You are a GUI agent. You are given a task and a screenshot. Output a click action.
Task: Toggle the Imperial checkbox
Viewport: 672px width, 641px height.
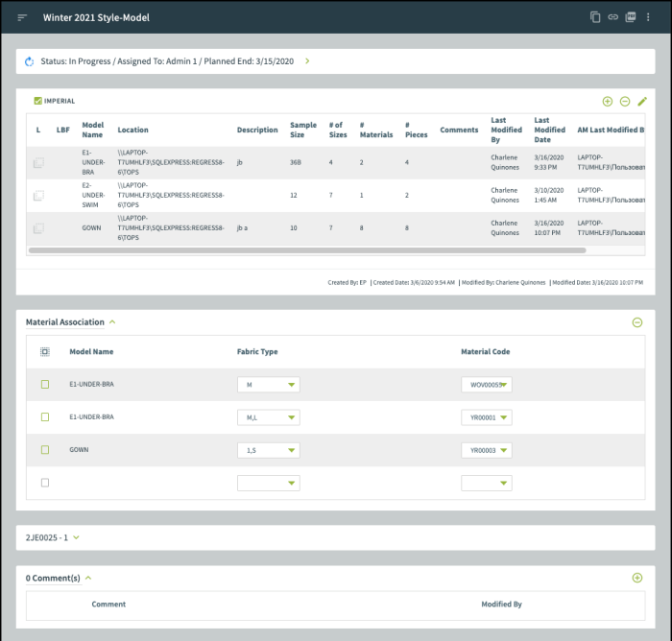[x=37, y=101]
